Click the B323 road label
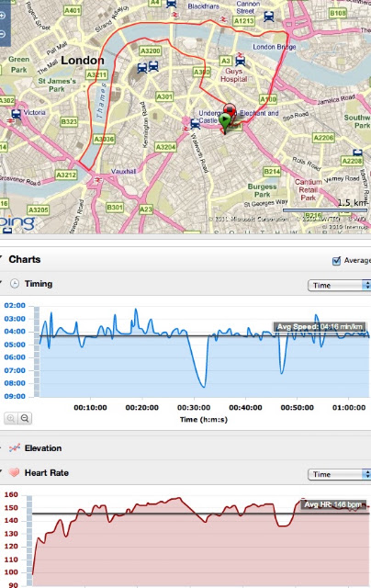Viewport: 371px width, 588px height. click(x=69, y=121)
